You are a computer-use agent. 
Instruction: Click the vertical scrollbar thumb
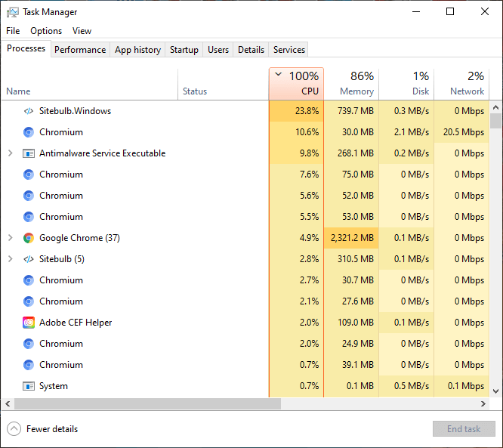click(x=496, y=122)
